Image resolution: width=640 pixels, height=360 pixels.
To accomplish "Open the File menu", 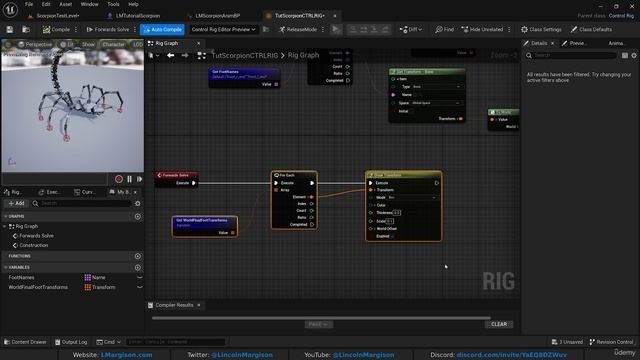I will [x=29, y=4].
